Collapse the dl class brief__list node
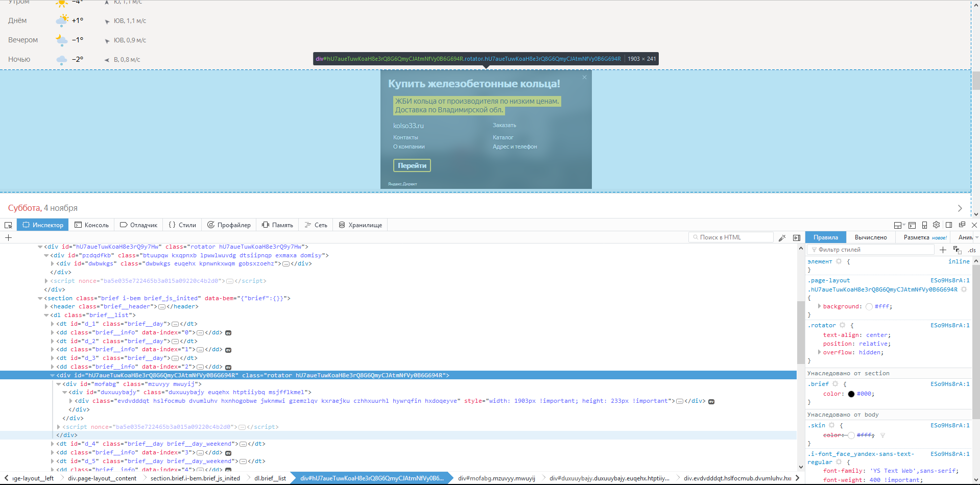The image size is (980, 485). 46,315
